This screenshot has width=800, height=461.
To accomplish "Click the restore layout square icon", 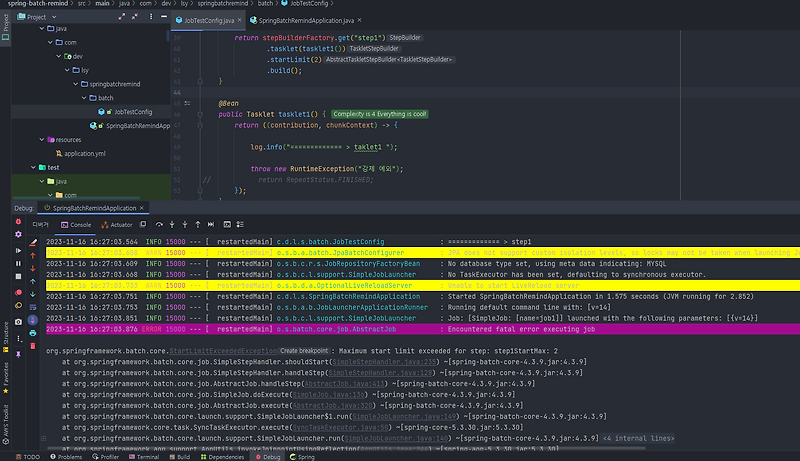I will [x=143, y=224].
